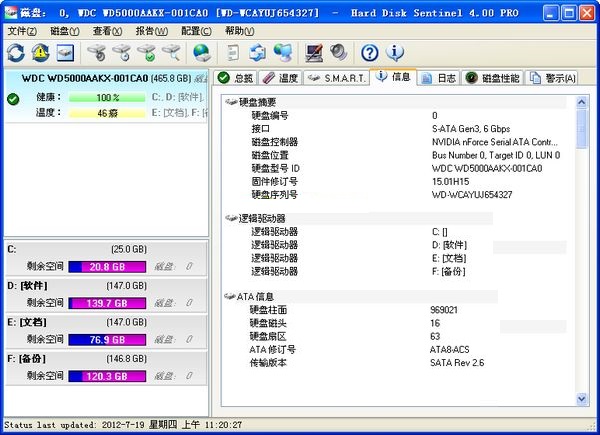Click the D: [软件] logical drive value
Screen dimensions: 600x435
pyautogui.click(x=449, y=245)
